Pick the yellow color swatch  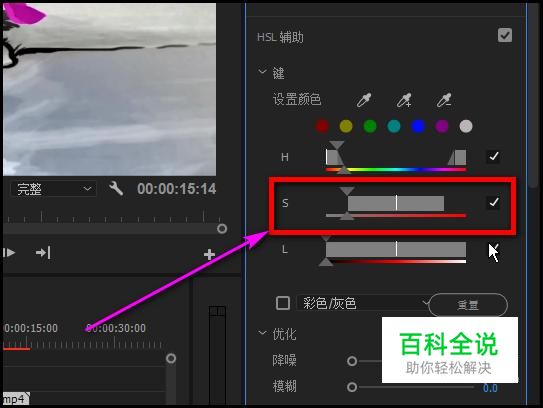[346, 126]
